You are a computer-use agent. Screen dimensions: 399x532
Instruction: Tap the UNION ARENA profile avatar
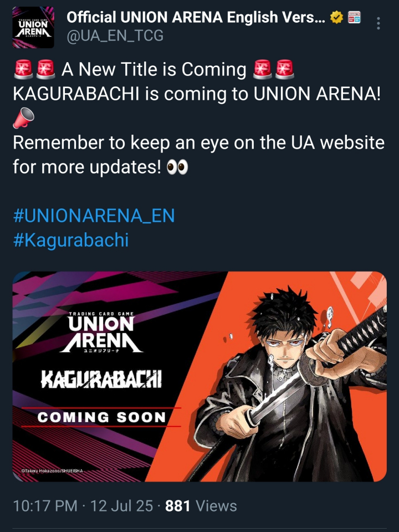(33, 27)
